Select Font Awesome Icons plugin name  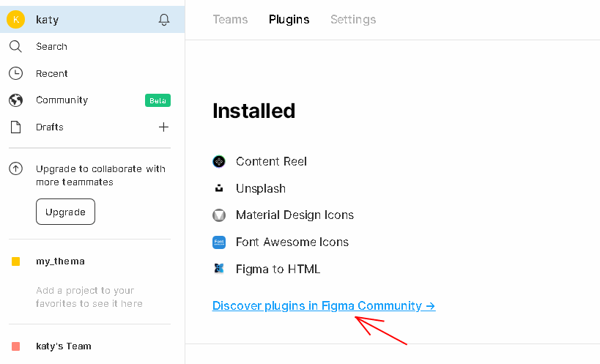[292, 242]
